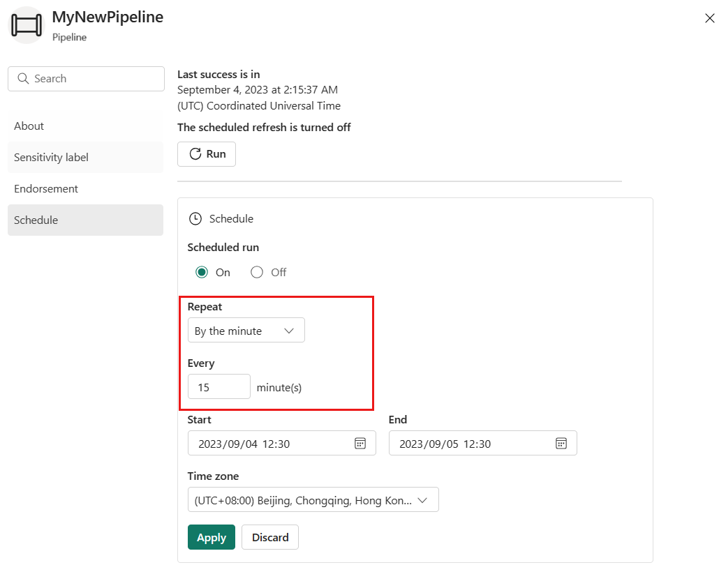Close the pipeline settings pane
This screenshot has height=588, width=726.
coord(710,18)
